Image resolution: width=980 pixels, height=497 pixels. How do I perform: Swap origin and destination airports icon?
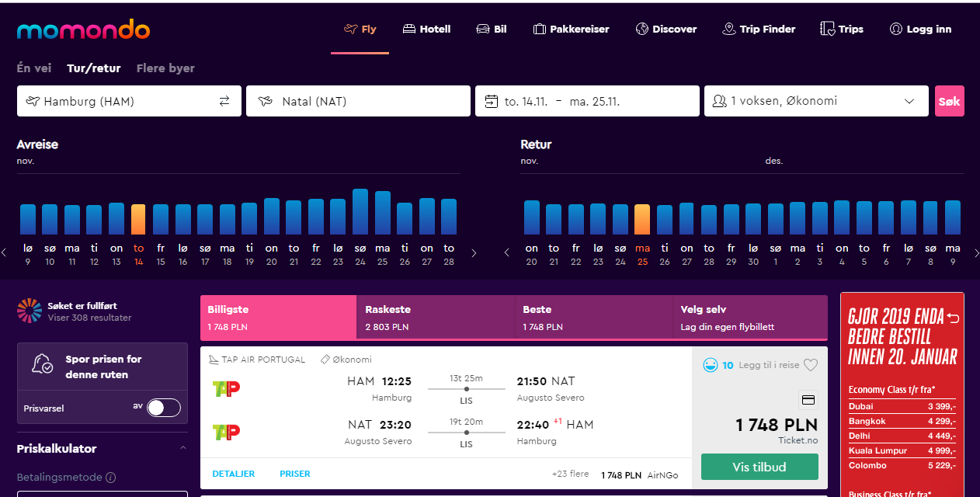click(x=224, y=101)
